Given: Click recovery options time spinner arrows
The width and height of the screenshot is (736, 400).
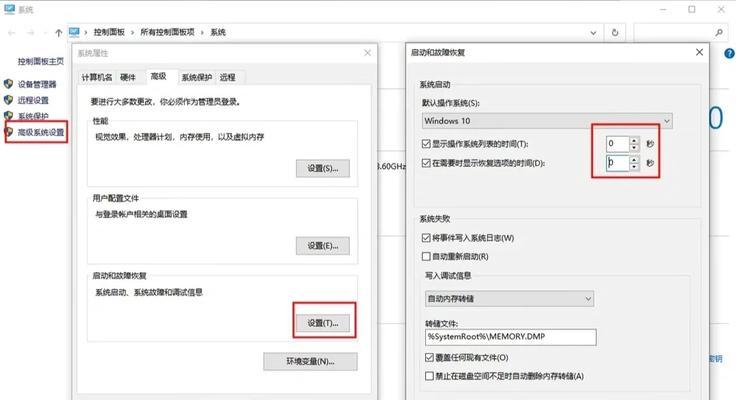Looking at the screenshot, I should [x=634, y=163].
